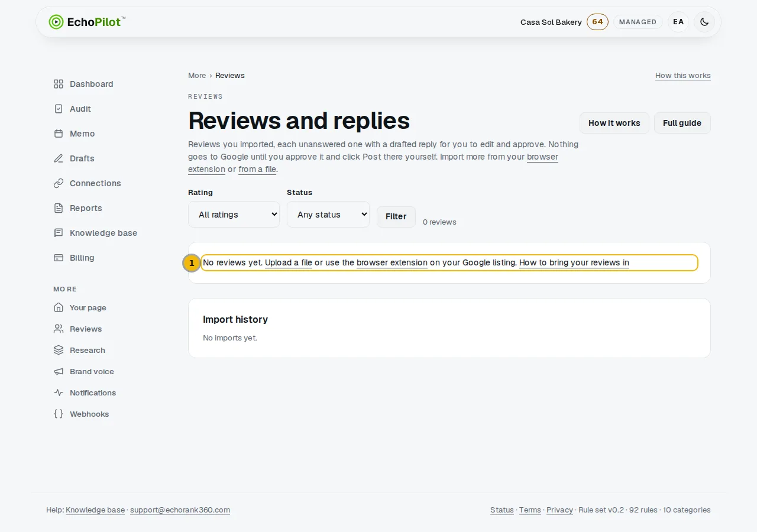The width and height of the screenshot is (757, 532).
Task: Open the EA account avatar
Action: [x=678, y=22]
